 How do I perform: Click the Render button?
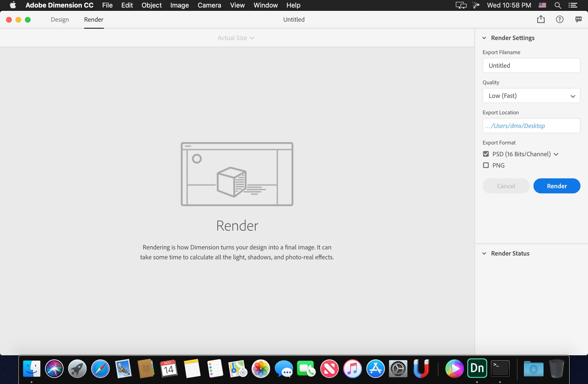coord(557,186)
